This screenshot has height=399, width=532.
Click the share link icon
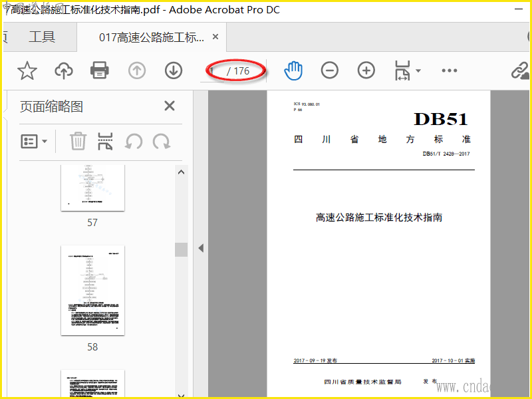[521, 70]
